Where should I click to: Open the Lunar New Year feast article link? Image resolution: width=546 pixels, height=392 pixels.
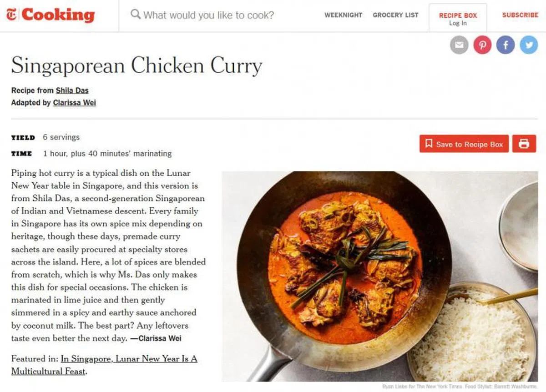(104, 365)
